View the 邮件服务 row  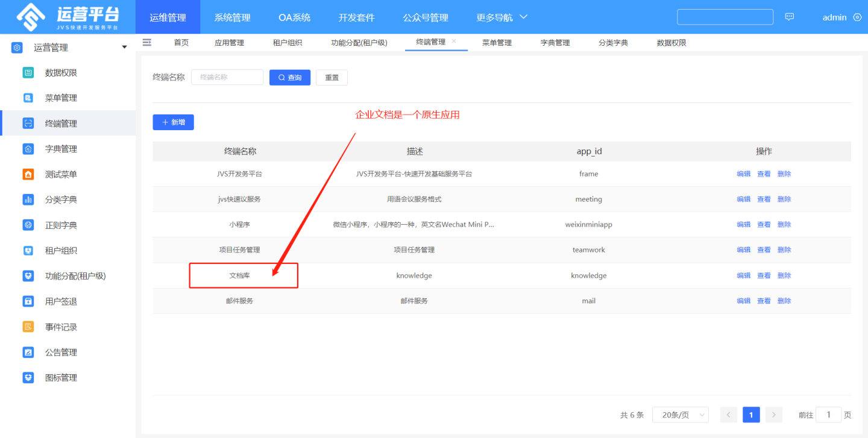pos(764,301)
